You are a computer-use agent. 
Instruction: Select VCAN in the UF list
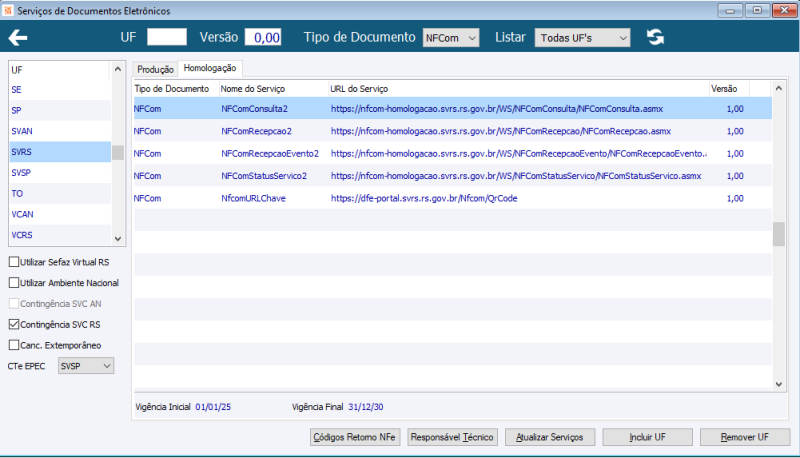coord(60,214)
